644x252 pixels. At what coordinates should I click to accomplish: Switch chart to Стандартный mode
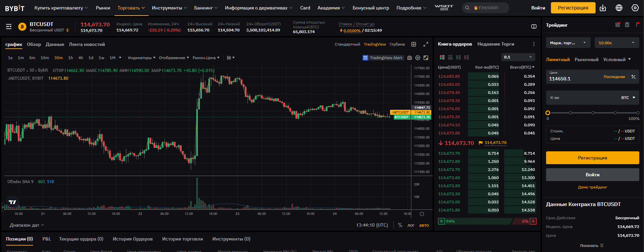pyautogui.click(x=347, y=44)
